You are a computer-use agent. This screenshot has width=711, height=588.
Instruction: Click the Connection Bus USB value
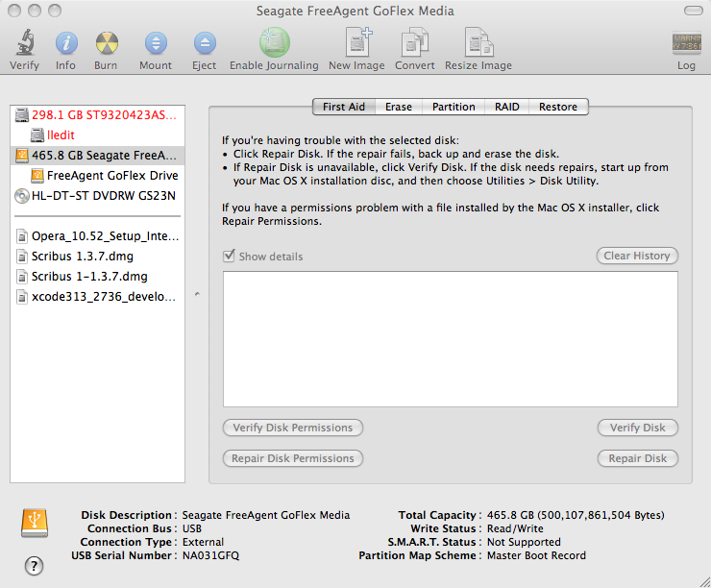point(192,528)
